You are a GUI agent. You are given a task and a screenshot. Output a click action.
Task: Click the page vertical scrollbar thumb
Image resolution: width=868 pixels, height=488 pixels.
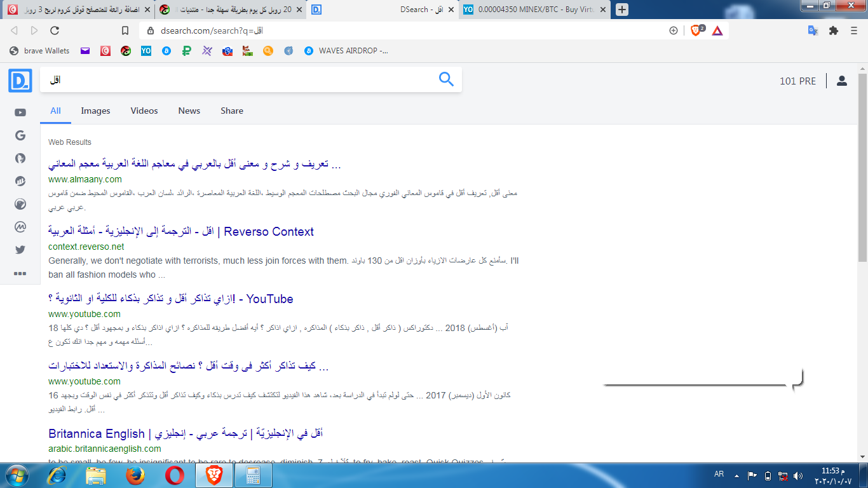(862, 166)
